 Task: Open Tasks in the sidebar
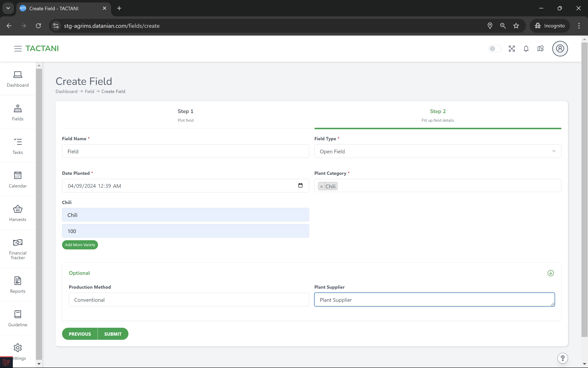[x=18, y=146]
